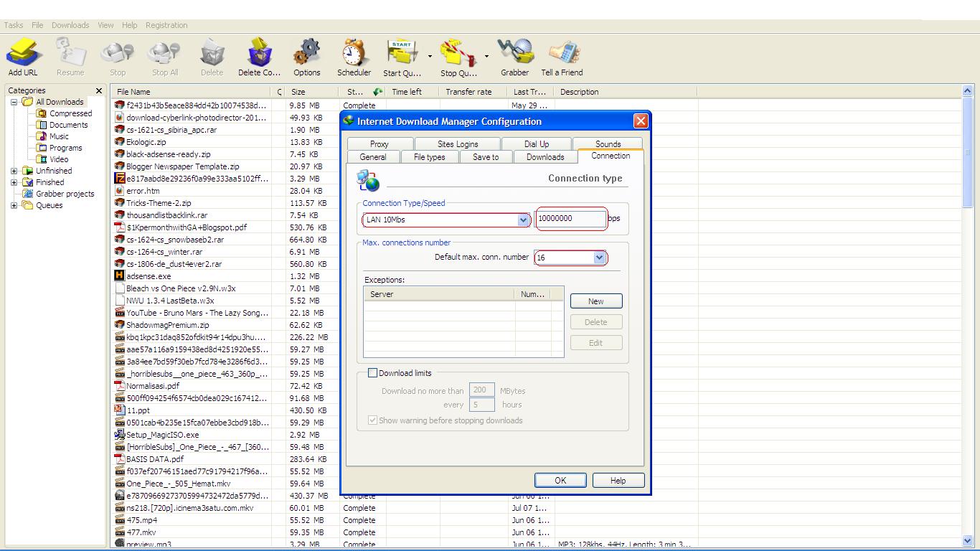Screen dimensions: 980x551
Task: Open the View menu
Action: 105,25
